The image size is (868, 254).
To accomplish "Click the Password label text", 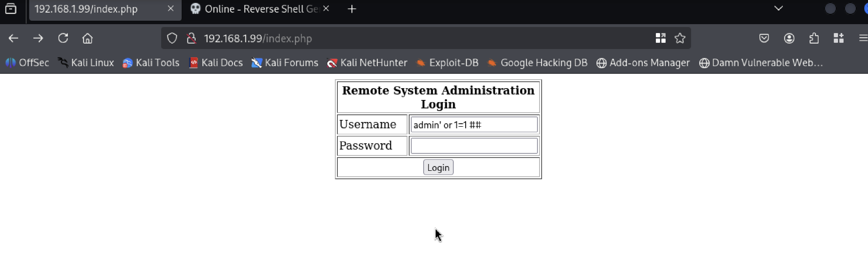I will click(366, 146).
